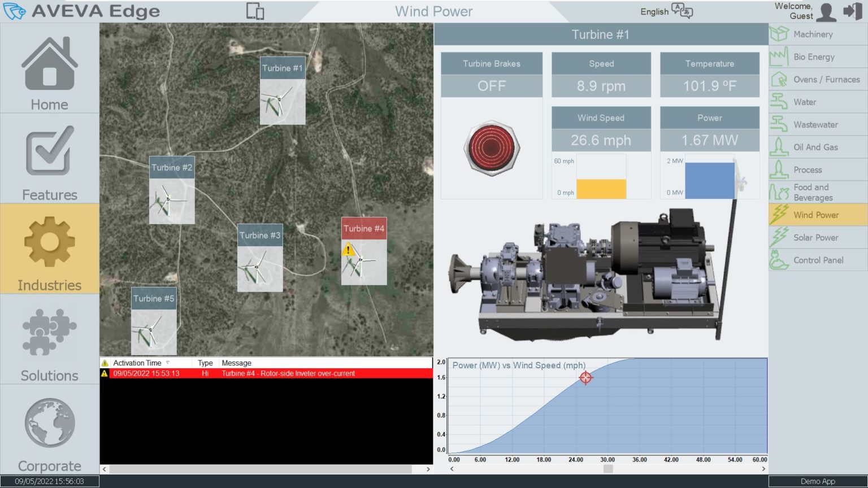Click the login door icon
868x488 pixels.
click(x=852, y=11)
